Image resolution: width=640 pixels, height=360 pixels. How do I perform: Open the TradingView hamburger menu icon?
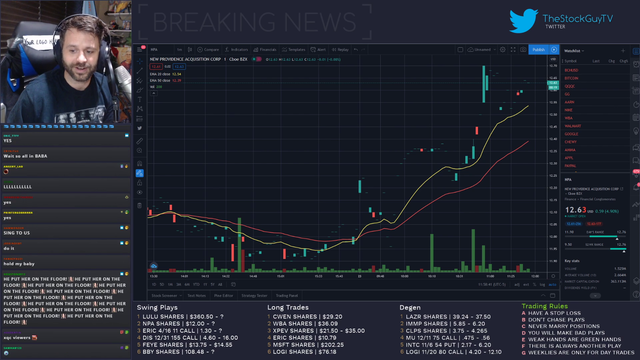pyautogui.click(x=140, y=49)
